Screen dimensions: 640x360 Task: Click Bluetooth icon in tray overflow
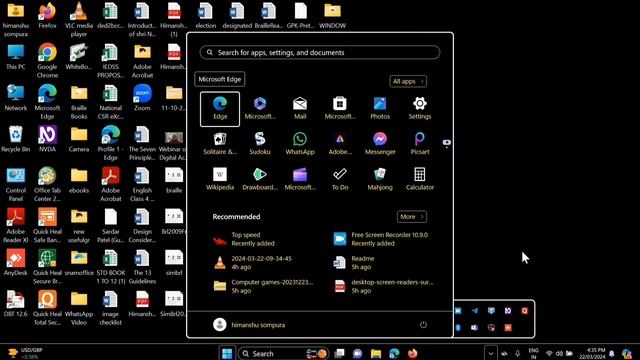458,328
